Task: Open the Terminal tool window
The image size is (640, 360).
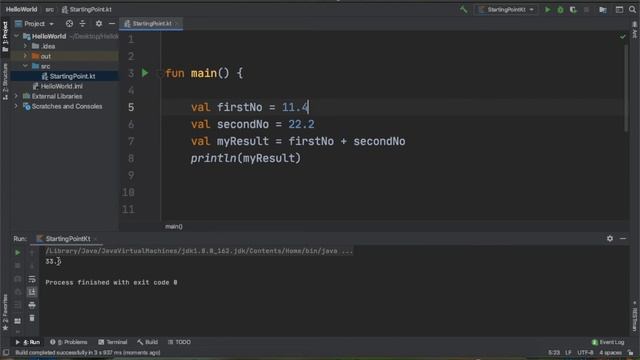Action: tap(113, 342)
